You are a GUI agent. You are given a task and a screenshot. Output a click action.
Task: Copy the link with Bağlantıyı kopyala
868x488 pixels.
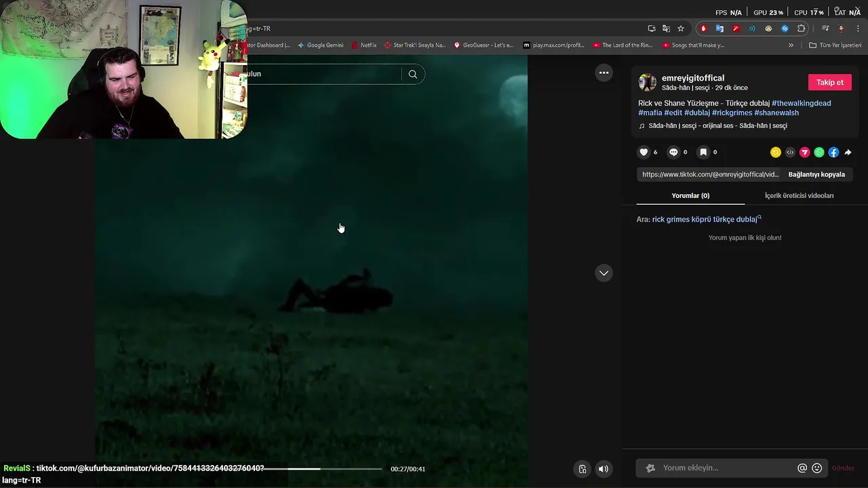click(x=816, y=174)
